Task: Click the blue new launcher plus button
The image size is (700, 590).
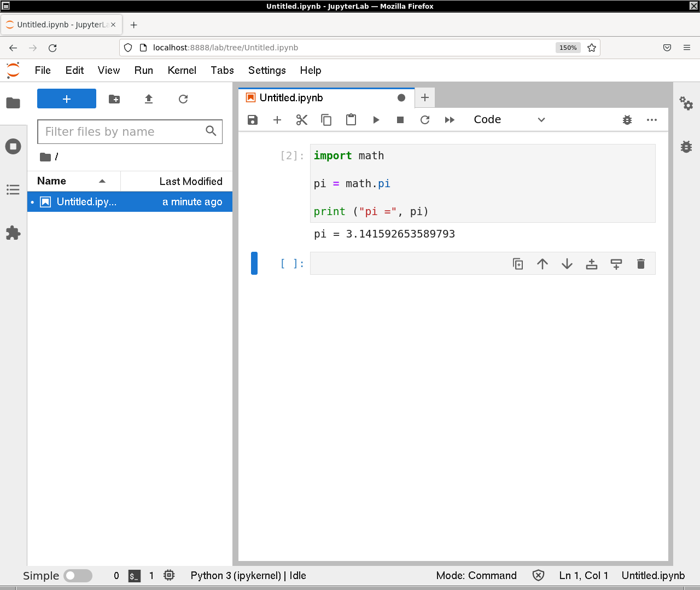Action: 67,99
